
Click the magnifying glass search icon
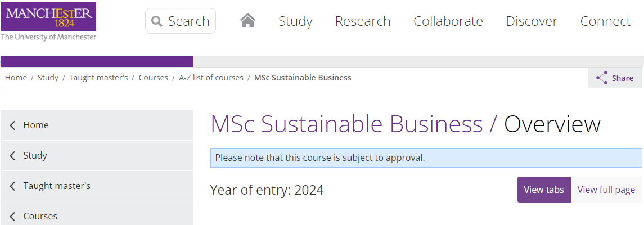pos(156,21)
